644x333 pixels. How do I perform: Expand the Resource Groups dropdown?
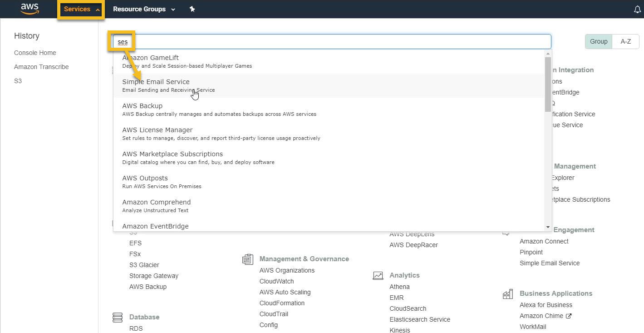(x=144, y=9)
